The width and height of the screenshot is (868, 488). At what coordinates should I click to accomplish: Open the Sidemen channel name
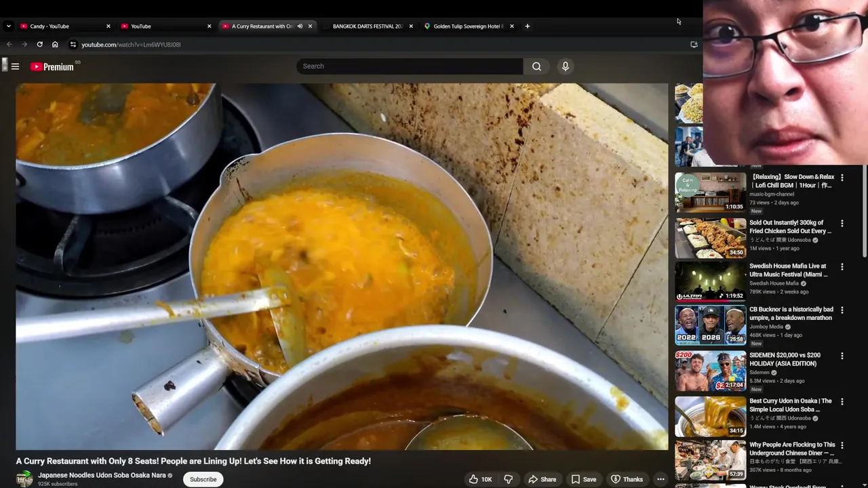point(759,372)
